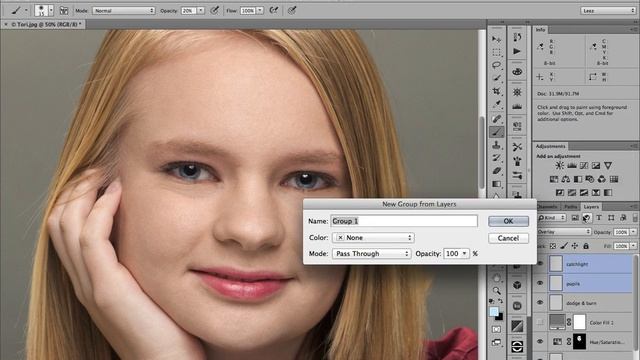The width and height of the screenshot is (640, 360).
Task: Select the Rectangular Marquee tool
Action: click(x=496, y=52)
